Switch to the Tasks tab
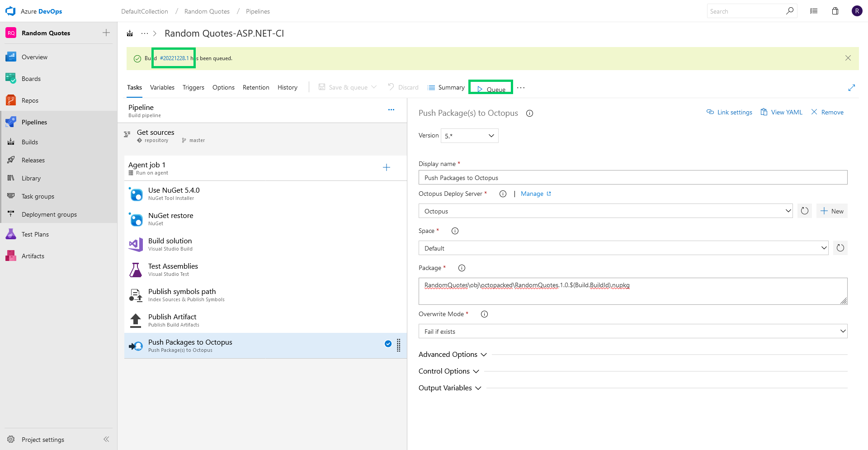Image resolution: width=868 pixels, height=450 pixels. (134, 87)
